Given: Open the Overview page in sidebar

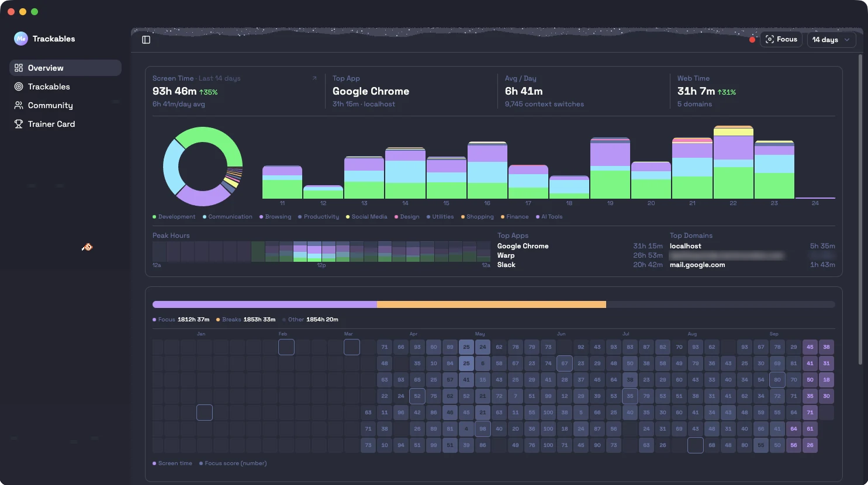Looking at the screenshot, I should tap(65, 68).
